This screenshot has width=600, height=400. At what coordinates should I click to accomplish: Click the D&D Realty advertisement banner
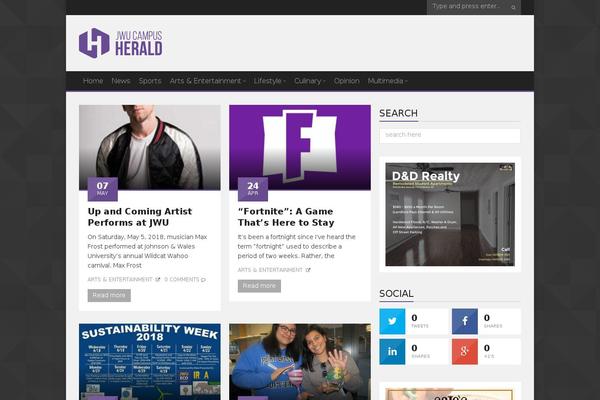point(450,214)
